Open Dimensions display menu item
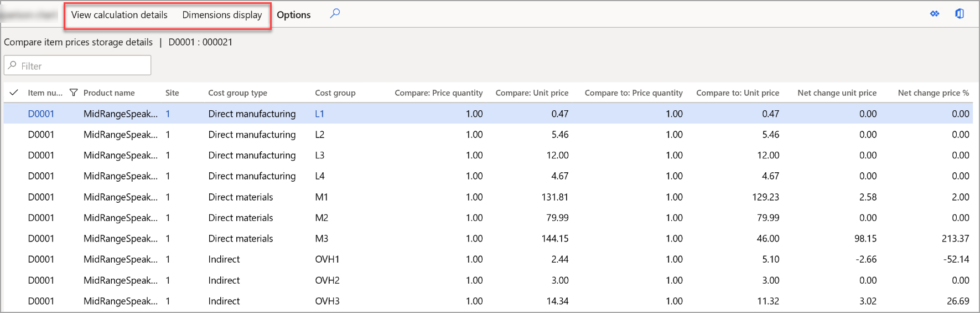Viewport: 980px width, 313px height. pos(222,15)
